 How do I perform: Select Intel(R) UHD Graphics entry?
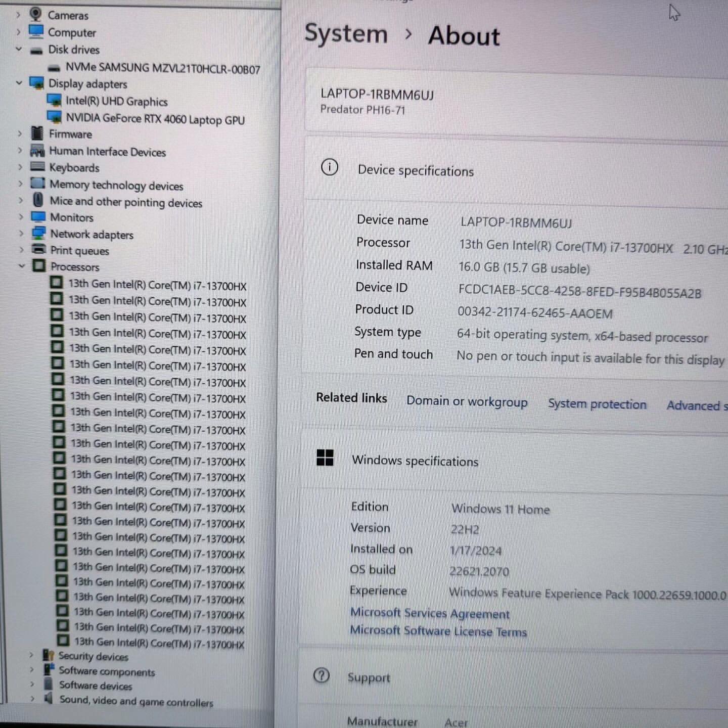click(117, 101)
